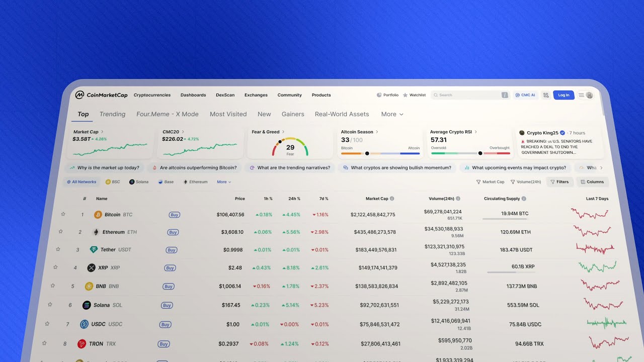Star TRON to add to watchlist
This screenshot has height=362, width=644.
click(x=44, y=343)
